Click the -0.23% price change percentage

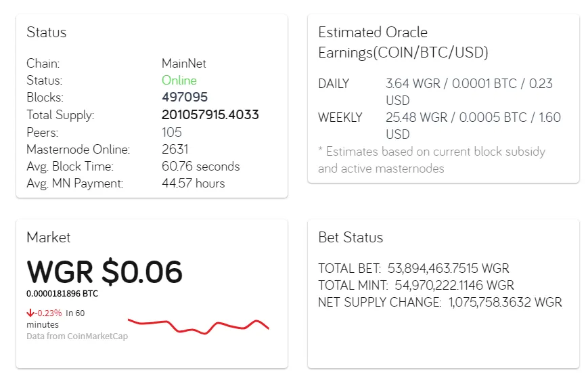(x=49, y=313)
